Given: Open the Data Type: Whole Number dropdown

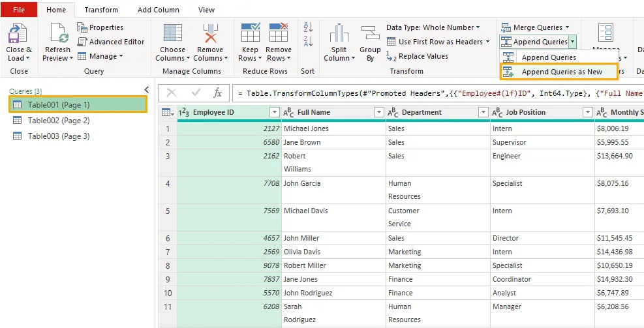Looking at the screenshot, I should 433,27.
